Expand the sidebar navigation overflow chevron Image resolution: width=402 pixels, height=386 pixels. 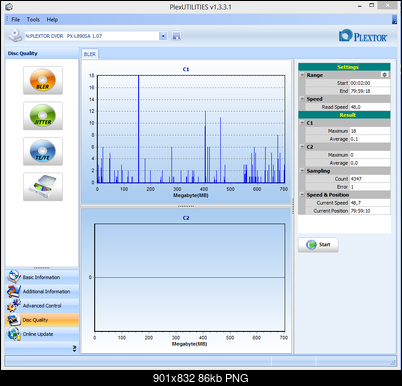click(74, 348)
